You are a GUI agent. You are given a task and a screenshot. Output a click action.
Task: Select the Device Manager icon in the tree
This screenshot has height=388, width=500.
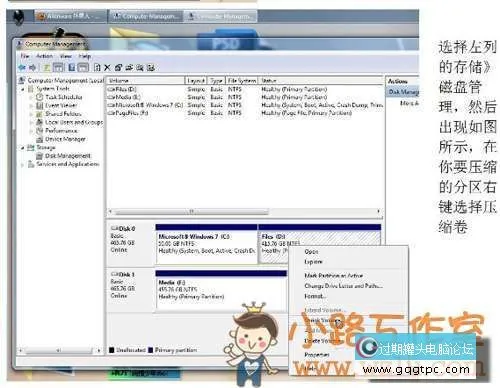click(x=40, y=139)
